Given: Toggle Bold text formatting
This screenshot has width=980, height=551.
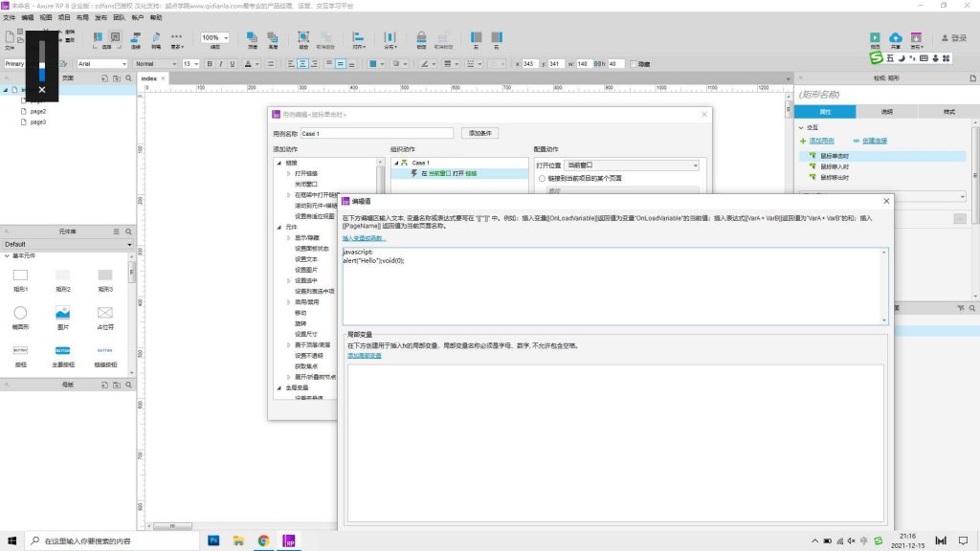Looking at the screenshot, I should [x=209, y=64].
